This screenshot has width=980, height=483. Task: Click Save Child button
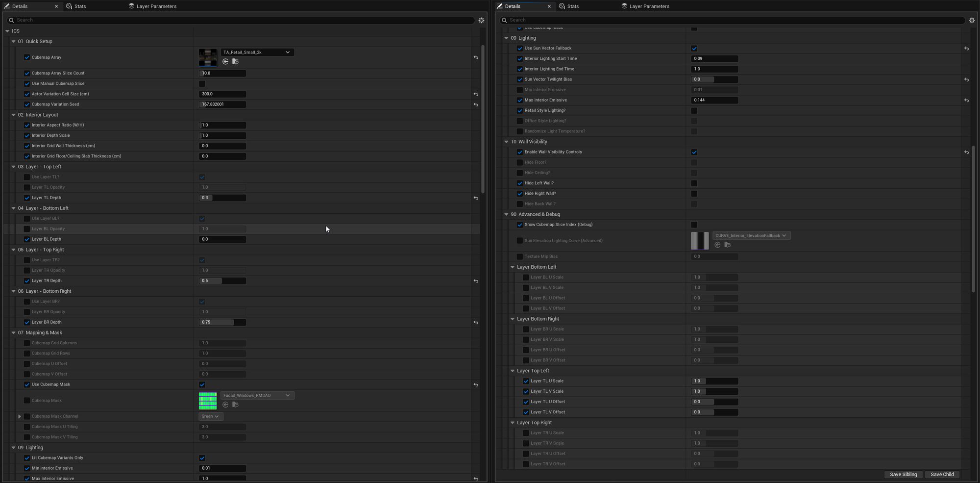[x=942, y=474]
